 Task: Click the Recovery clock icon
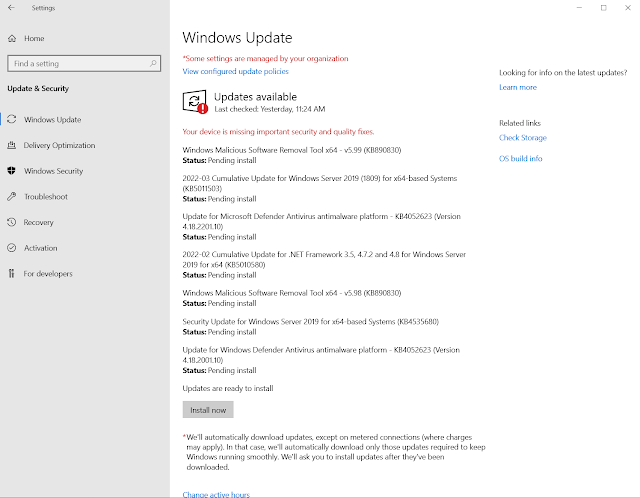pos(12,222)
